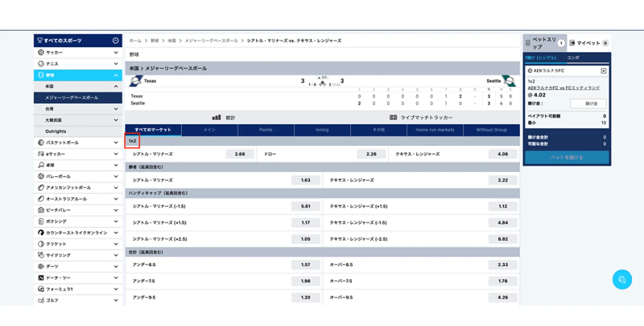Viewport: 644px width, 326px height.
Task: Click the cricket icon in sidebar
Action: (41, 244)
